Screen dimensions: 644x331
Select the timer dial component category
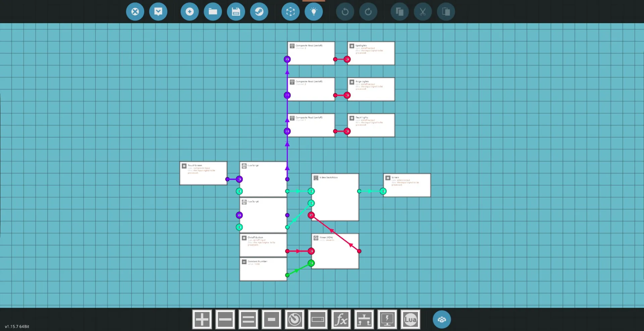(294, 319)
